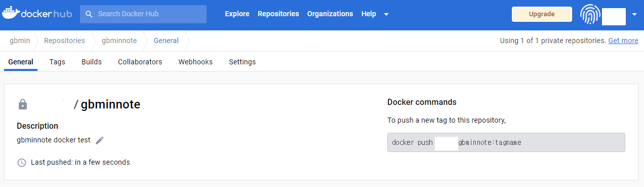Select the Settings tab
The image size is (644, 187).
click(x=242, y=62)
